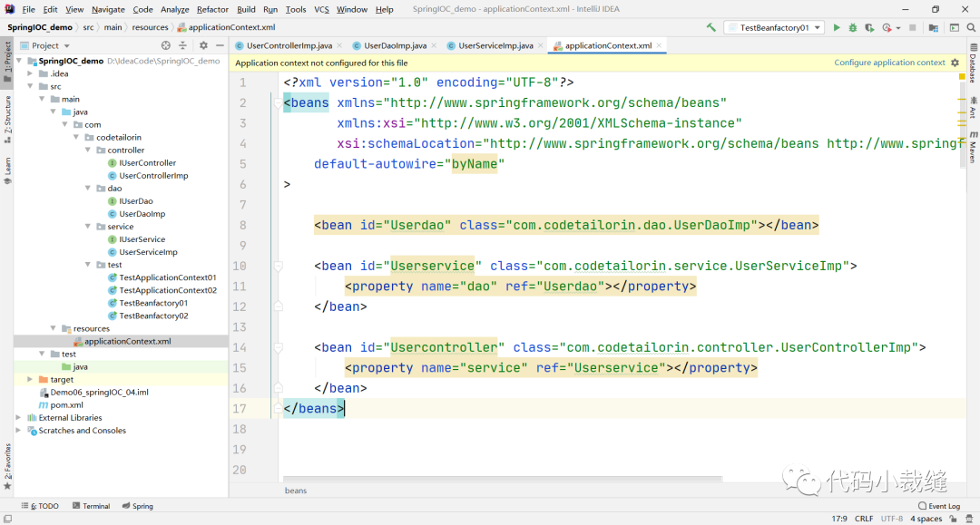Expand the target folder in project tree

tap(30, 380)
